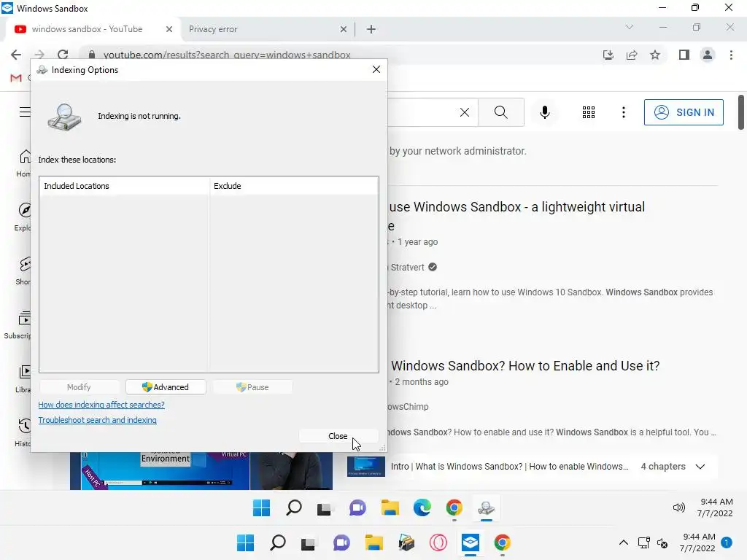The image size is (747, 560).
Task: Open sandbox volume tray icon
Action: pos(679,507)
